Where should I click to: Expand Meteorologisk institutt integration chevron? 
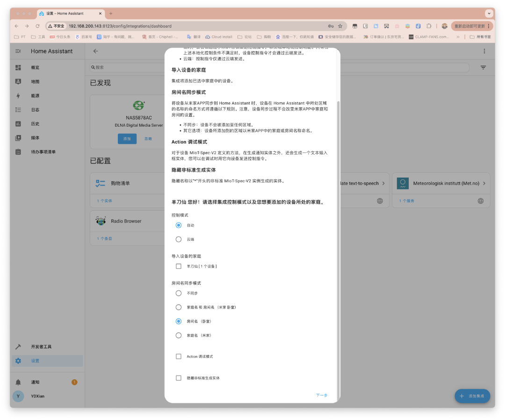484,184
